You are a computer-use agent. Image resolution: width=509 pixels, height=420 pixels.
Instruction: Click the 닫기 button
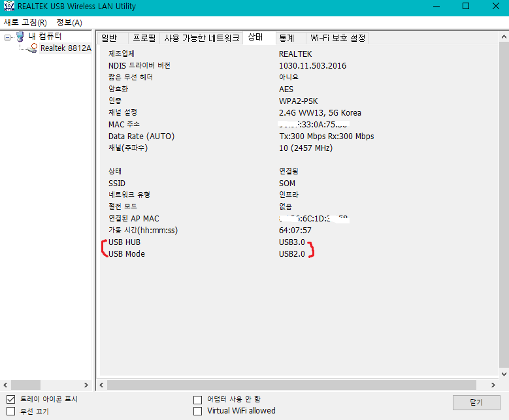pos(476,402)
